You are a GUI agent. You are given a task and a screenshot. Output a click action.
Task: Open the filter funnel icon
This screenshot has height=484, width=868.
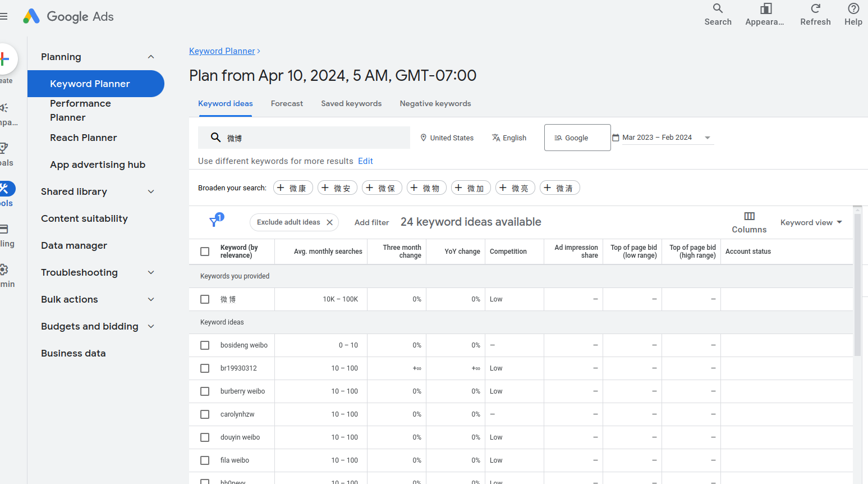coord(215,221)
